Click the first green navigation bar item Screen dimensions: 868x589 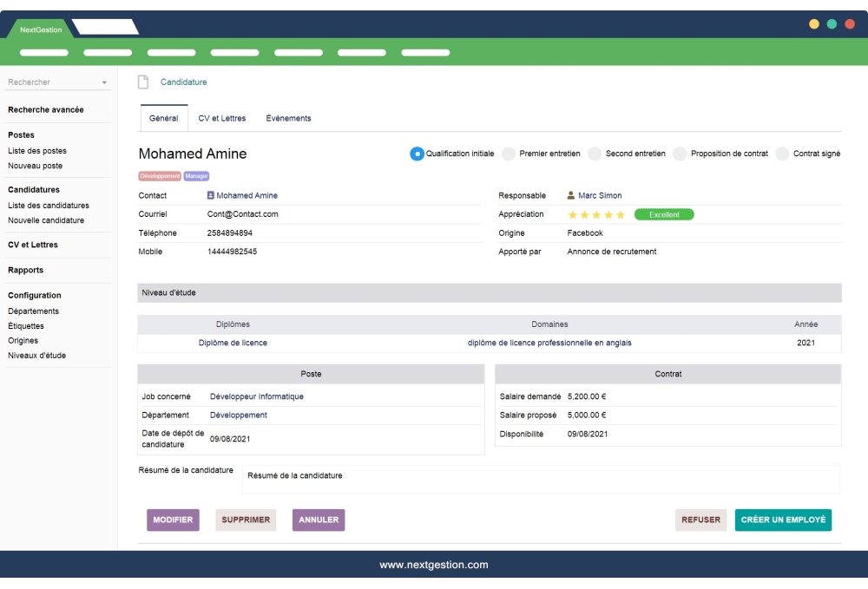(43, 52)
